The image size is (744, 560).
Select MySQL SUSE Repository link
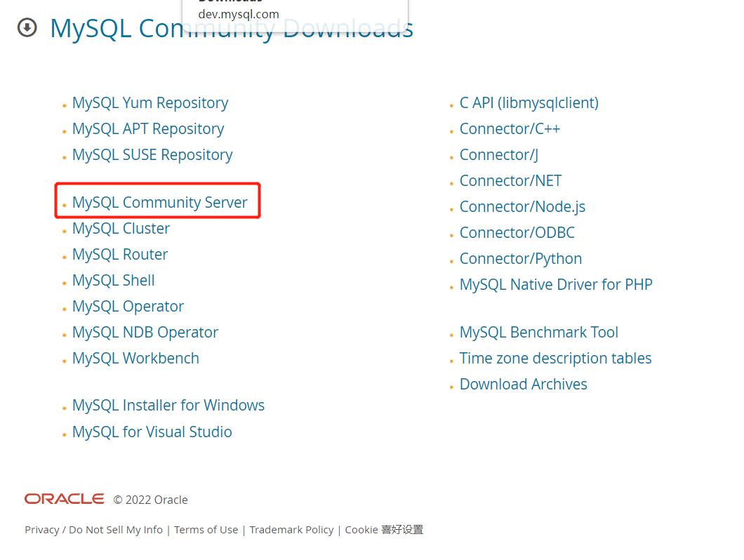click(152, 154)
